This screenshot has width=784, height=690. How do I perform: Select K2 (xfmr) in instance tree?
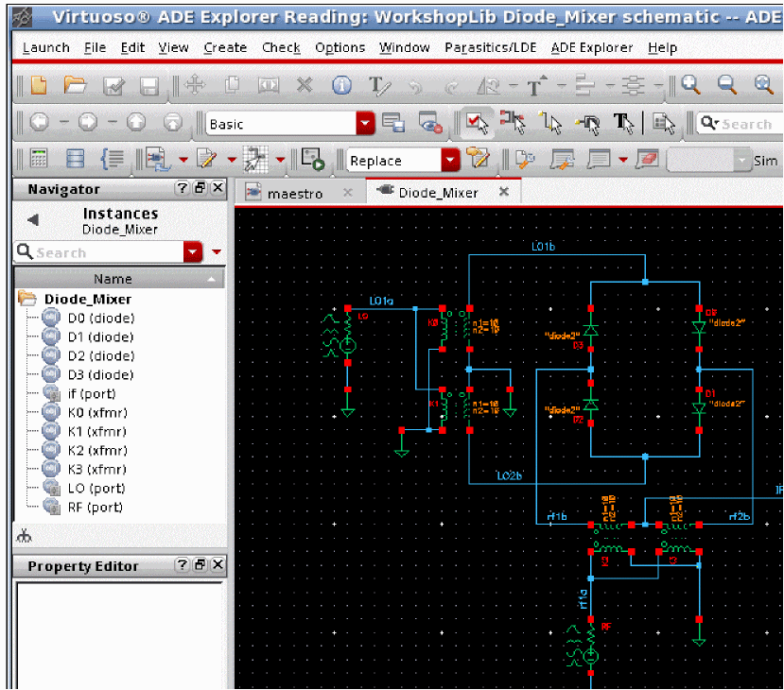97,451
